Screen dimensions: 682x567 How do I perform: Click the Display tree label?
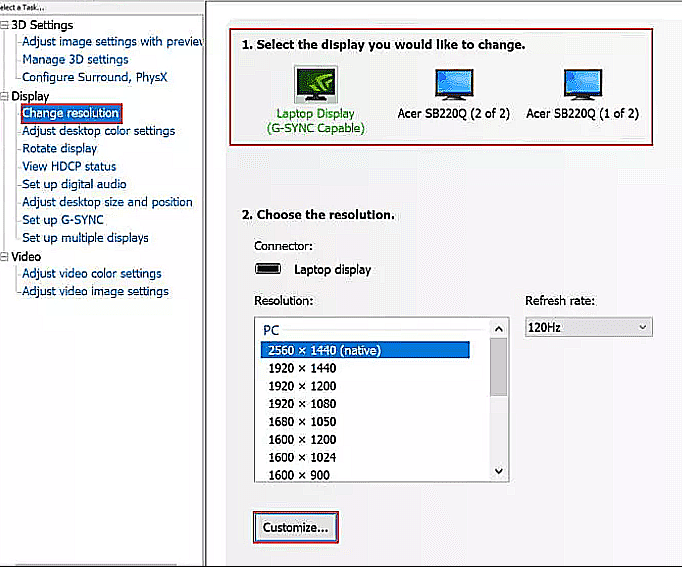tap(30, 96)
